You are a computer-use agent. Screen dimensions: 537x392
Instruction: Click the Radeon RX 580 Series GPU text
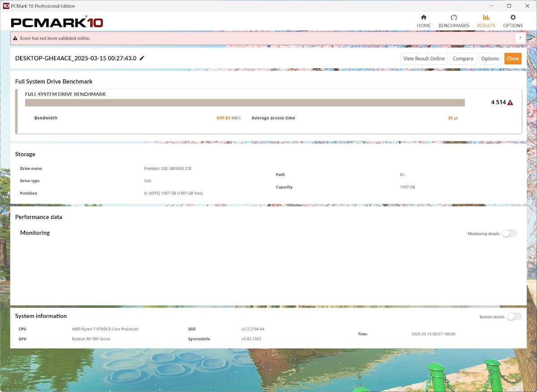click(x=91, y=339)
